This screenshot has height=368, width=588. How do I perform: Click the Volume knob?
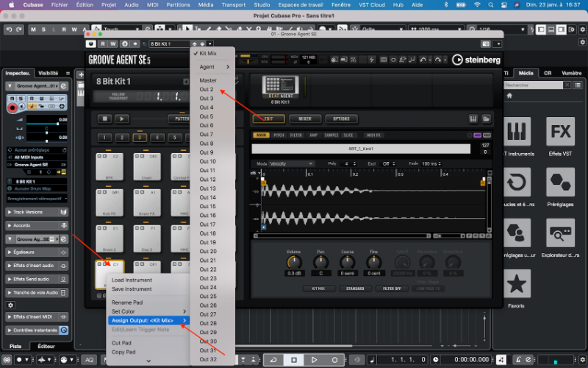pos(294,263)
